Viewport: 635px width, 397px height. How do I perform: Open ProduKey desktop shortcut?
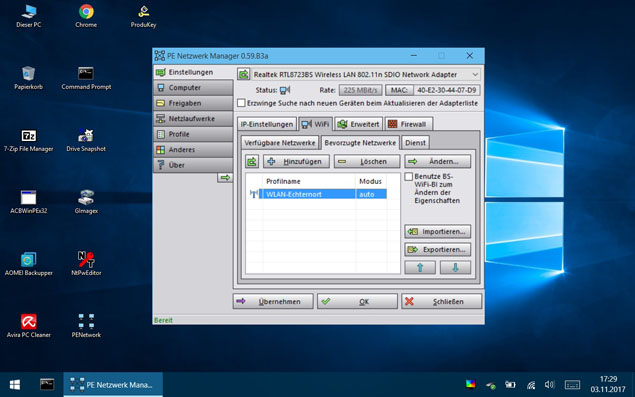coord(143,16)
